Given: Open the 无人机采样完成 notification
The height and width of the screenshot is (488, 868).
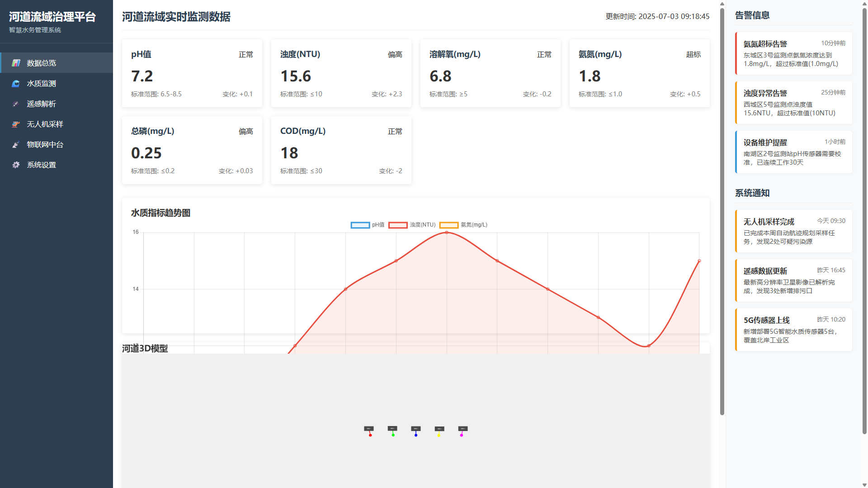Looking at the screenshot, I should click(793, 231).
